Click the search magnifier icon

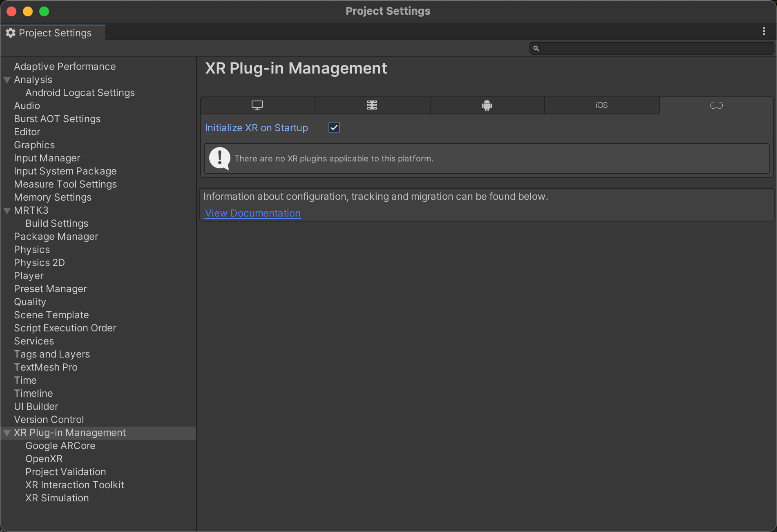click(536, 49)
